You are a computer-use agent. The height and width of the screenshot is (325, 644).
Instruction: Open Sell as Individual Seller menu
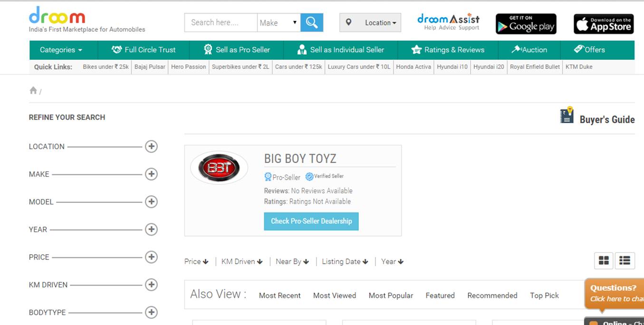(x=341, y=50)
